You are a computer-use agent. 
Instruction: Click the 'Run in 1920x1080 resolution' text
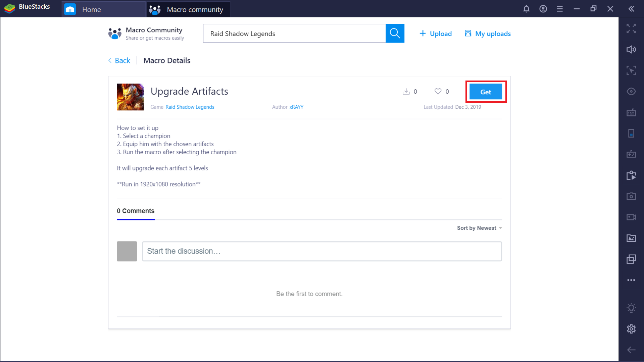point(158,184)
